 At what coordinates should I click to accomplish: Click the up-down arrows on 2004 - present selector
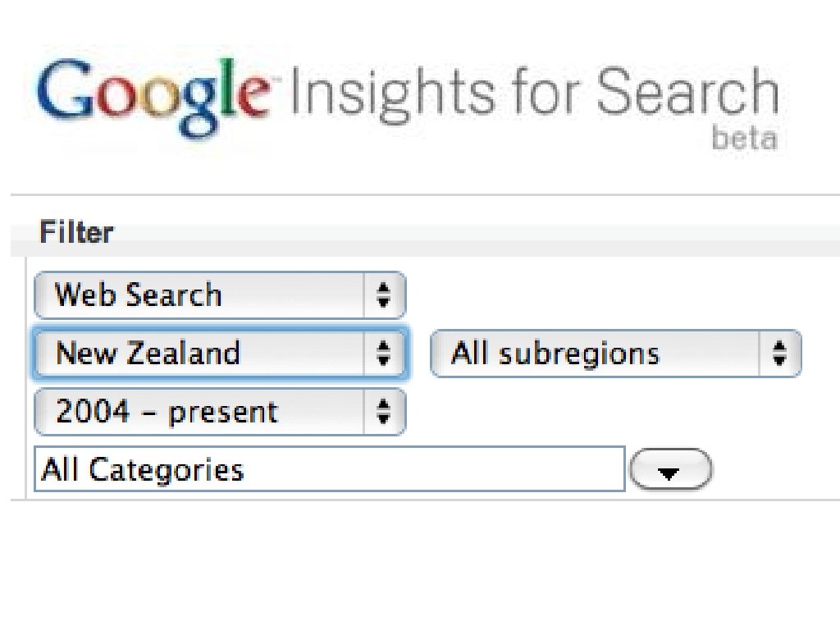pos(382,412)
